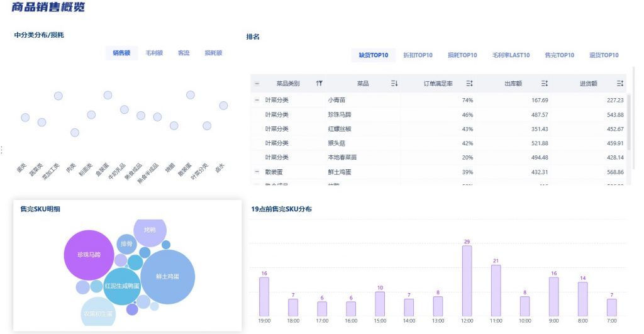Select the 退货TOP10 ranking tab
This screenshot has height=334, width=644.
point(604,55)
